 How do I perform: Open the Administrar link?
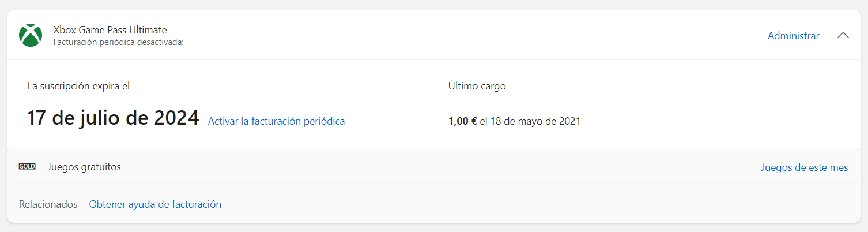click(x=793, y=36)
